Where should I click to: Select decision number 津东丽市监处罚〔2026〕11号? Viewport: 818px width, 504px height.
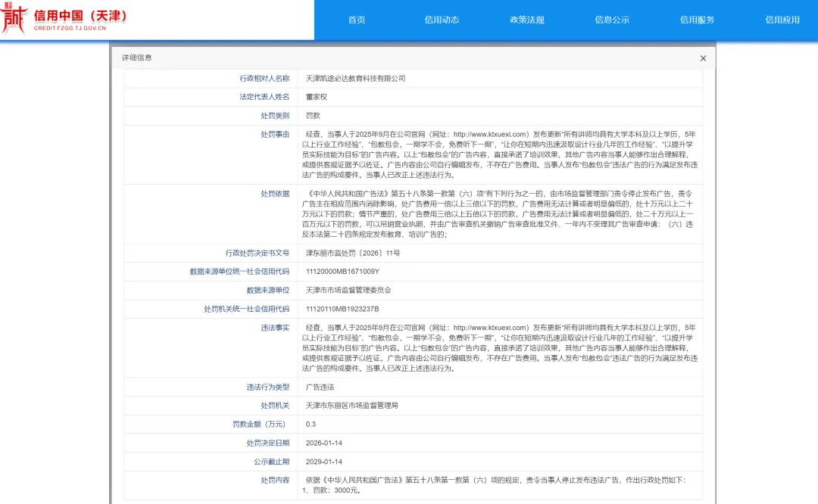point(352,253)
